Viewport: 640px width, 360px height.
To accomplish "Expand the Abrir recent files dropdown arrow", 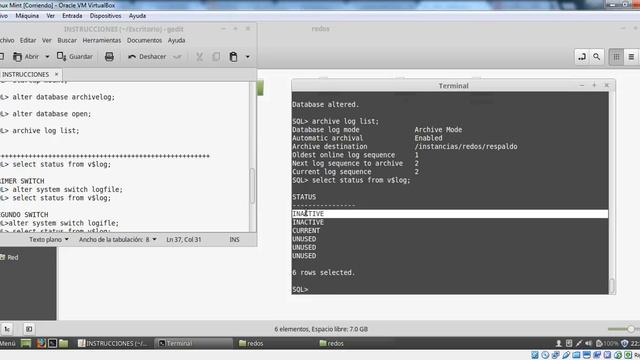I will (47, 57).
